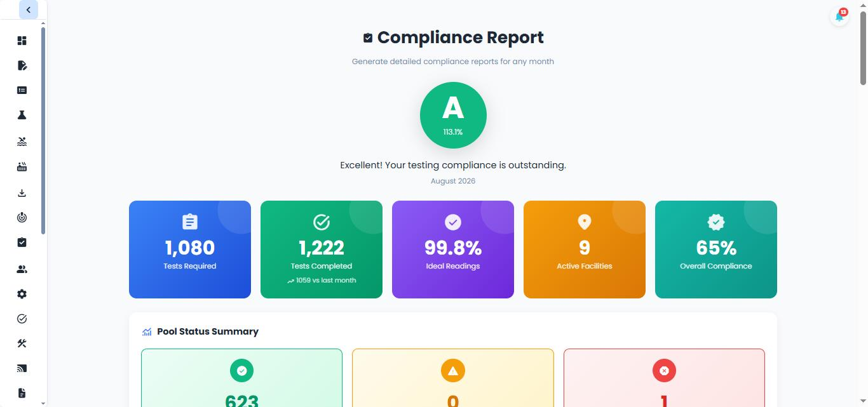
Task: Open the broadcast feed icon in the sidebar
Action: [x=22, y=368]
